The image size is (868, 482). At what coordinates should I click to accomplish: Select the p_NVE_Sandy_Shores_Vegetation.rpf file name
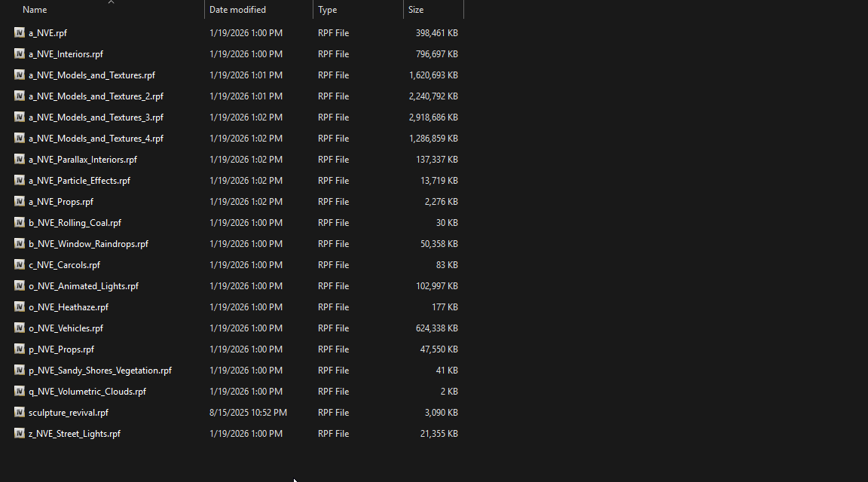[x=100, y=371]
